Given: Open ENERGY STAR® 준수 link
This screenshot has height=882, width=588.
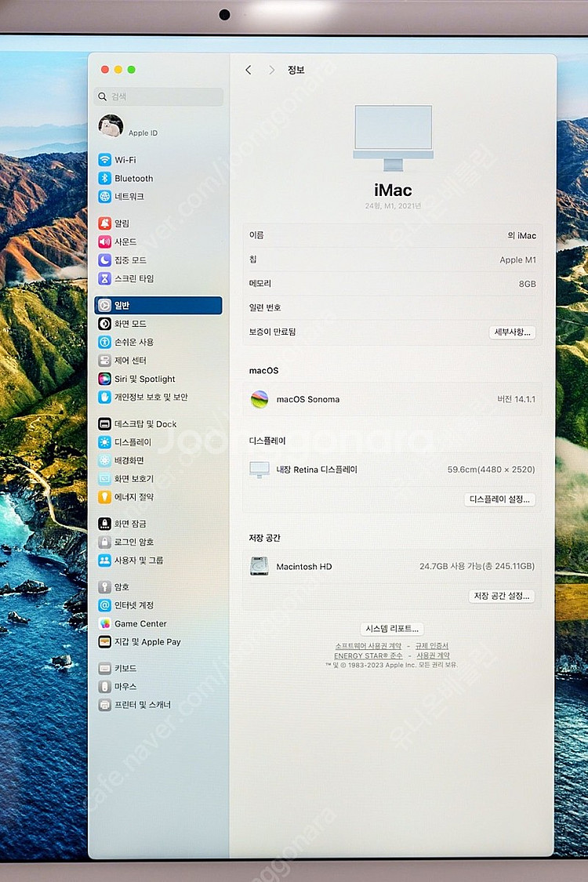Looking at the screenshot, I should [x=368, y=656].
